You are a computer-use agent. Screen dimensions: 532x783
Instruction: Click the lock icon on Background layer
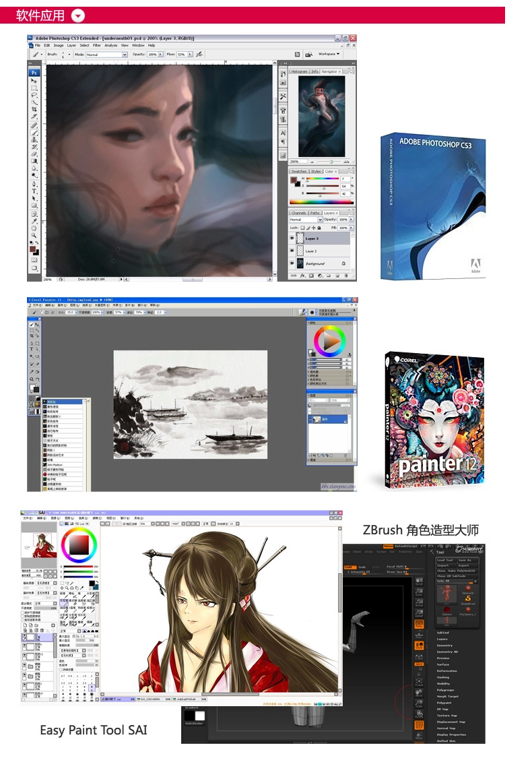click(343, 263)
